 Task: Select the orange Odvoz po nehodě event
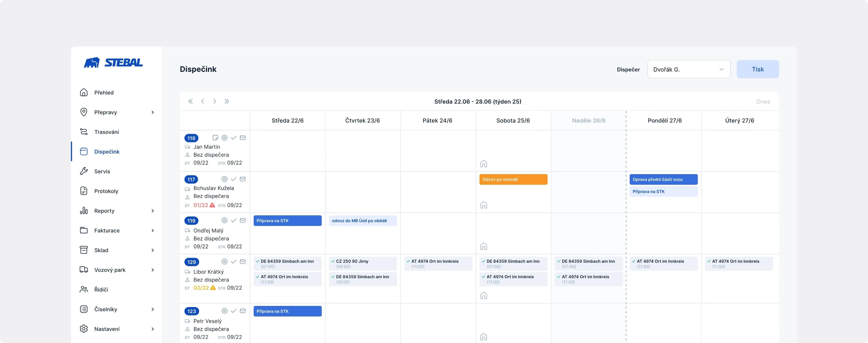click(x=513, y=179)
